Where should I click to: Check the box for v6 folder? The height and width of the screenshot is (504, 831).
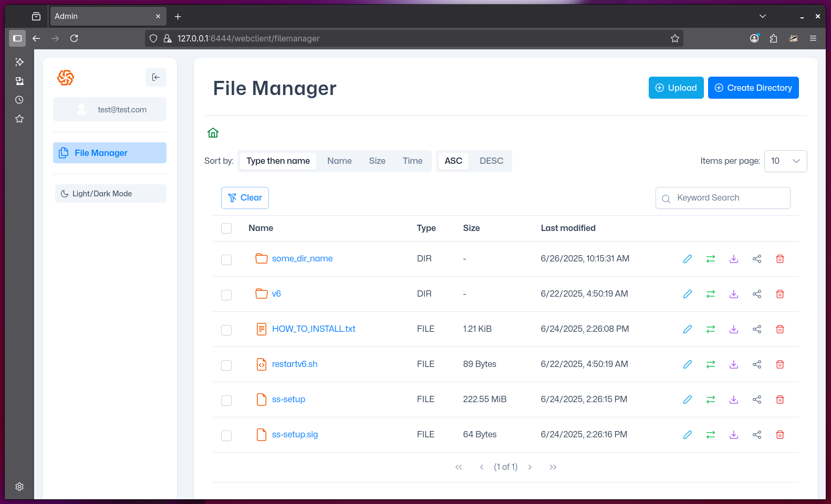coord(226,295)
